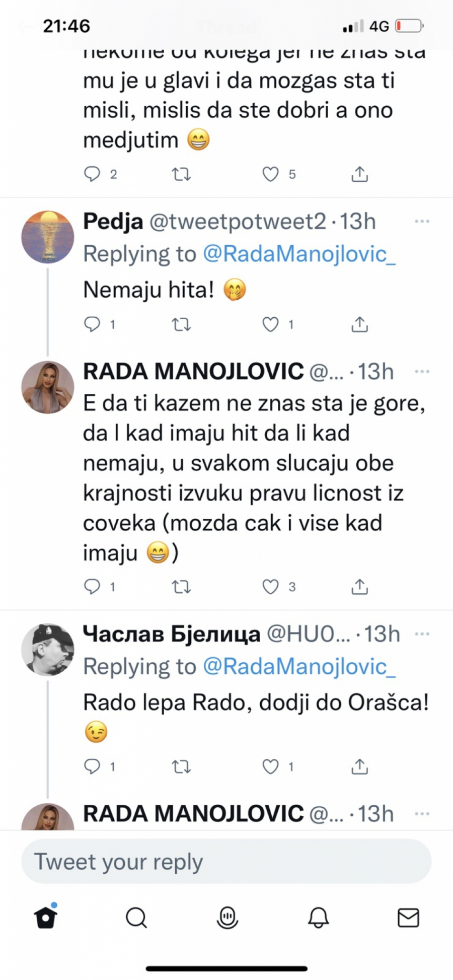Like Часлав Бјелица's reply about Orašac
Viewport: 453px width, 980px height.
pyautogui.click(x=271, y=766)
